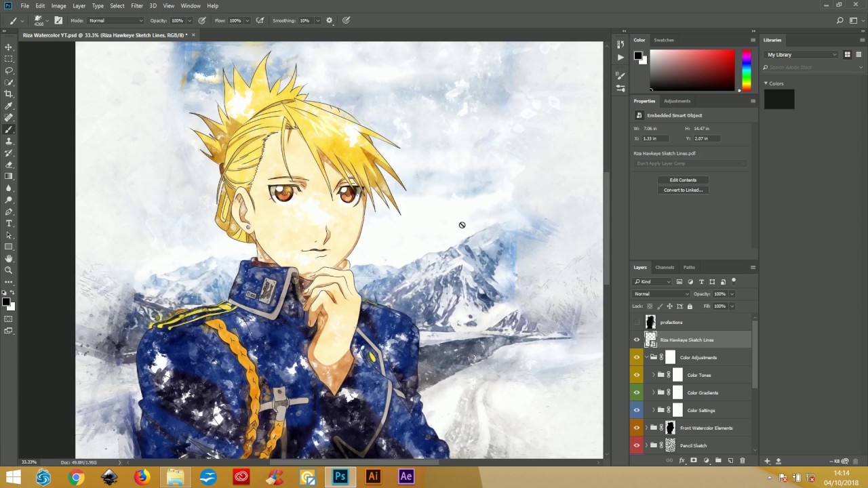Toggle pressure for opacity
Viewport: 868px width, 488px height.
click(201, 20)
